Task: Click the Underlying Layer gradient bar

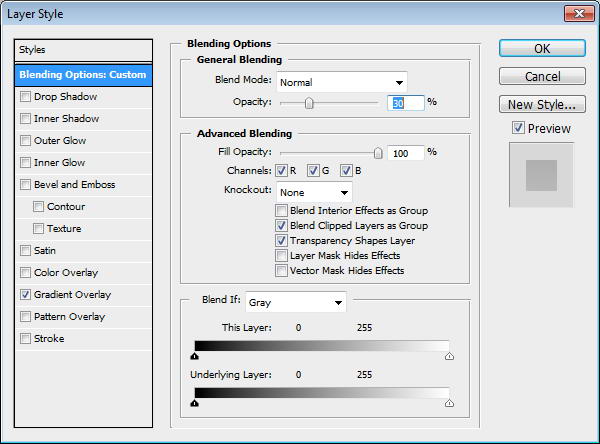Action: tap(322, 393)
